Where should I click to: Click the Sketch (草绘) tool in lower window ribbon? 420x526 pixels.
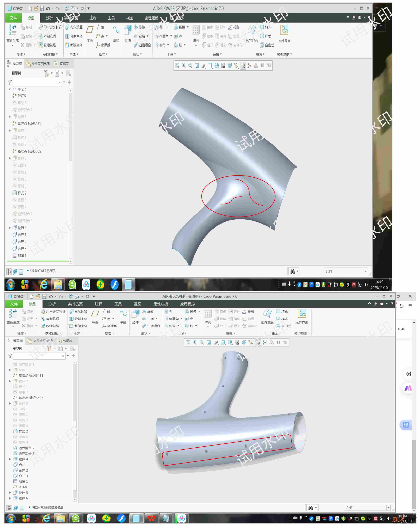click(x=123, y=314)
